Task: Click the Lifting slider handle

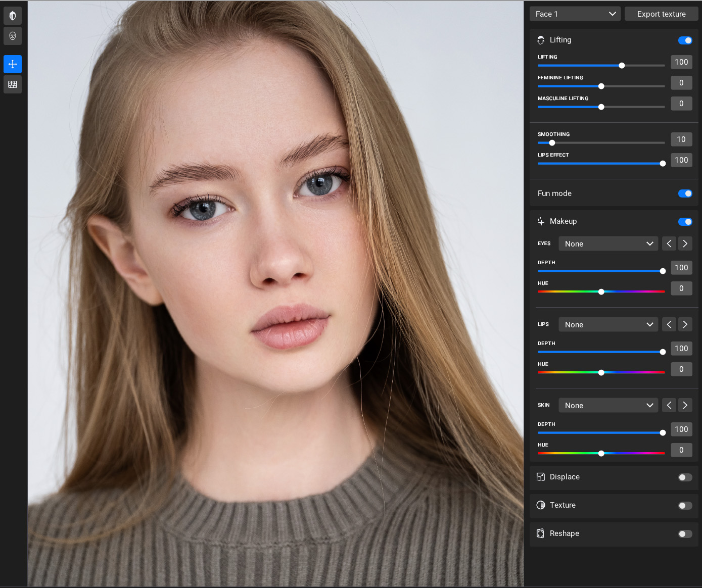Action: [622, 66]
